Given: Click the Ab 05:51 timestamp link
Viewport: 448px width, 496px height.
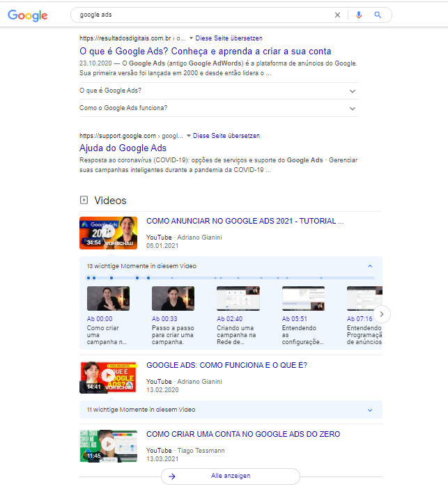Looking at the screenshot, I should point(295,319).
